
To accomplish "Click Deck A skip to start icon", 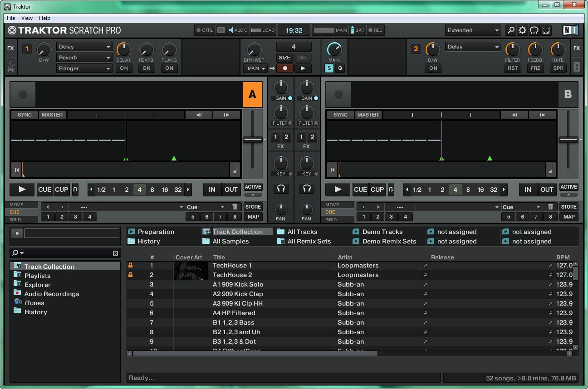I will (17, 170).
